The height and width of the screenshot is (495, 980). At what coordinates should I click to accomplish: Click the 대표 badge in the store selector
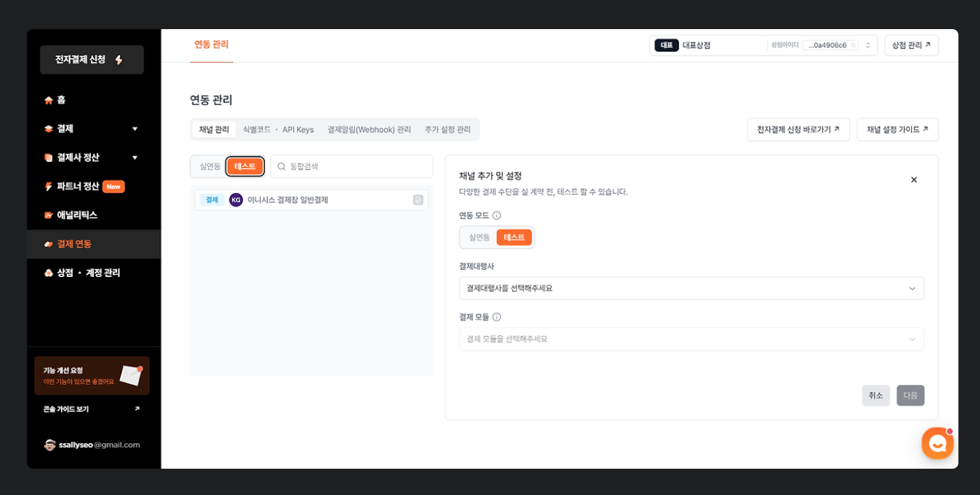[x=666, y=45]
